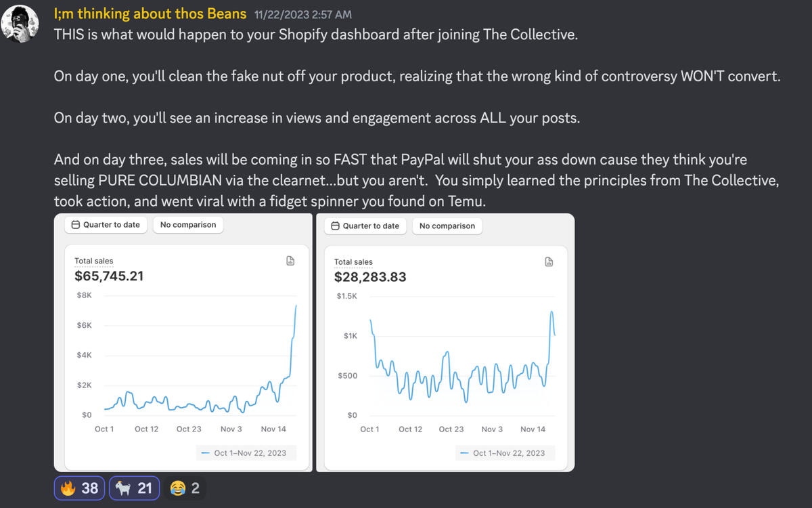Click Total sales label above $28,283.83
Screen dimensions: 812x508
(353, 261)
